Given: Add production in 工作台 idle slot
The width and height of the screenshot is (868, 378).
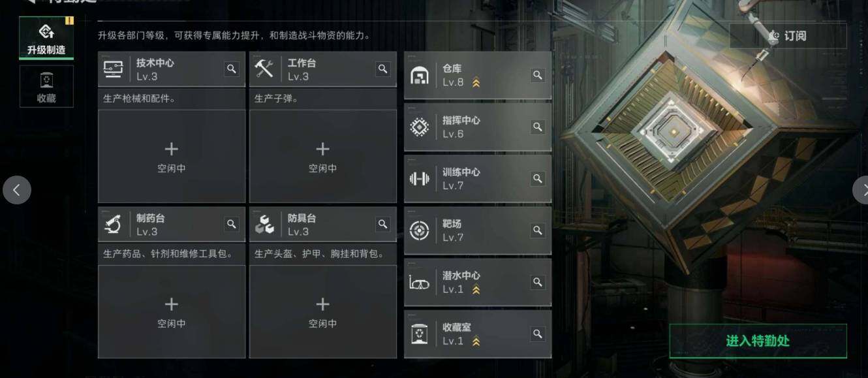Looking at the screenshot, I should coord(323,157).
